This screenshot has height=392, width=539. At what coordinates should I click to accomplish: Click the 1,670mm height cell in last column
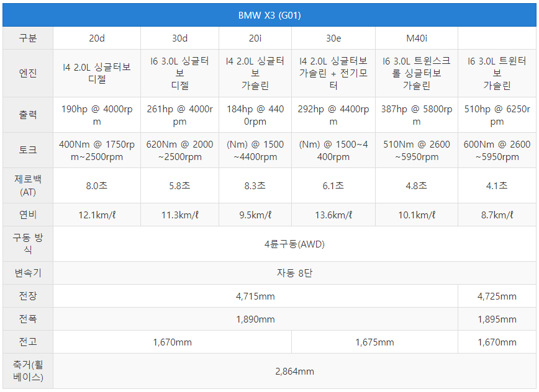pos(497,342)
